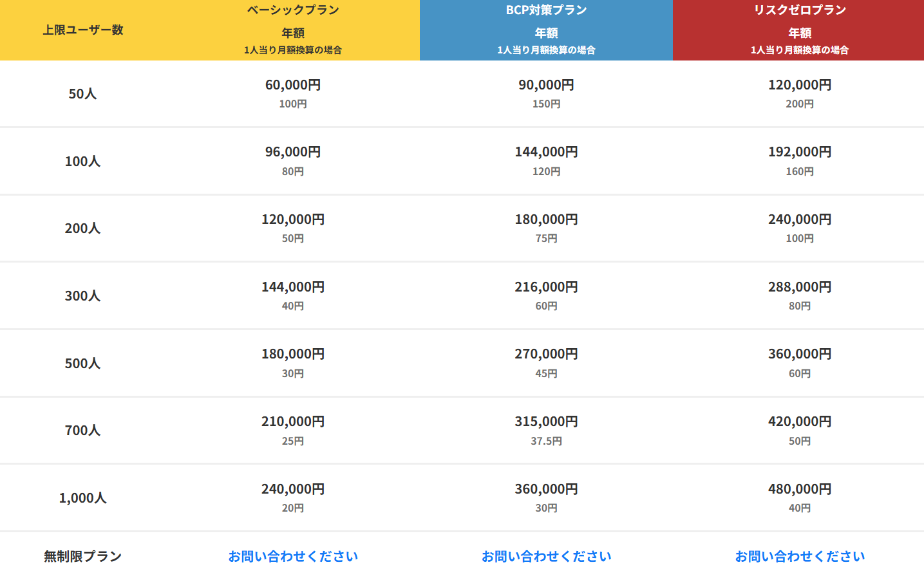Click the 192,000円 price cell
Screen dimensions: 924x576
point(800,152)
